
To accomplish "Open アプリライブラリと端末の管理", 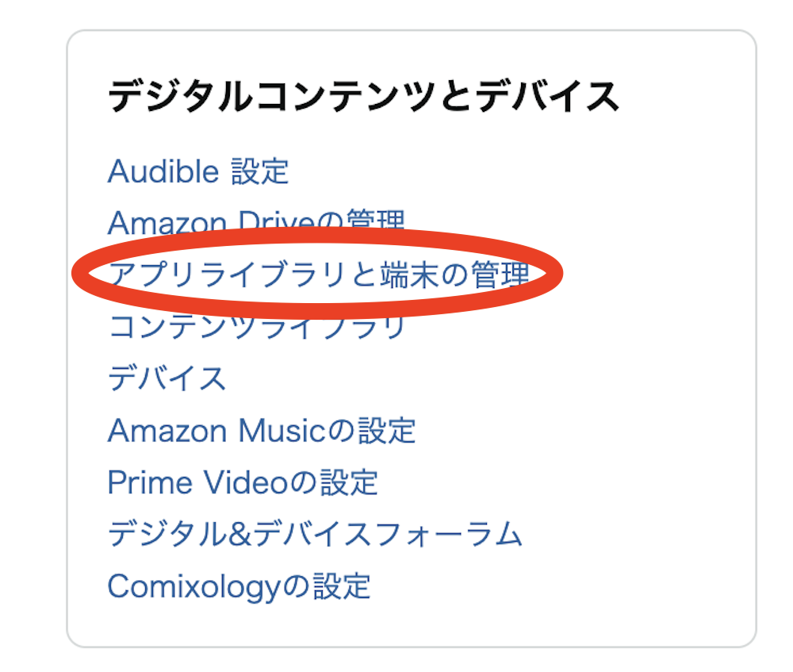I will click(x=318, y=275).
